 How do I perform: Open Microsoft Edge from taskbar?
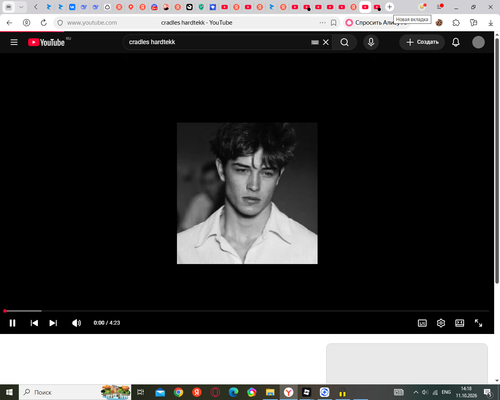233,392
